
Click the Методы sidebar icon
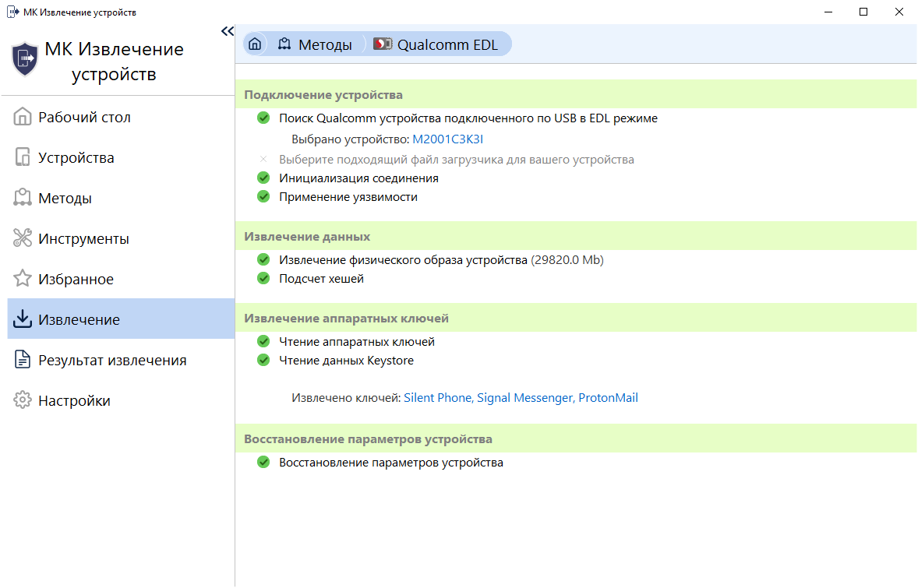23,198
